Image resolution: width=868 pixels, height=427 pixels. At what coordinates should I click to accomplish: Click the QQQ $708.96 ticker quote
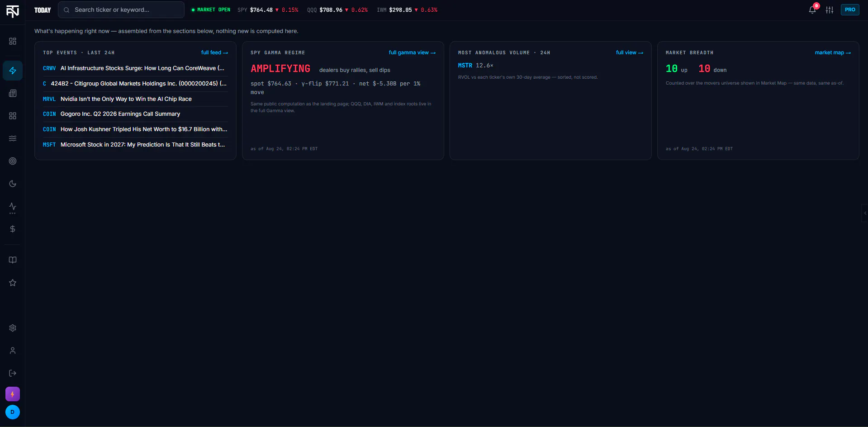pyautogui.click(x=337, y=10)
